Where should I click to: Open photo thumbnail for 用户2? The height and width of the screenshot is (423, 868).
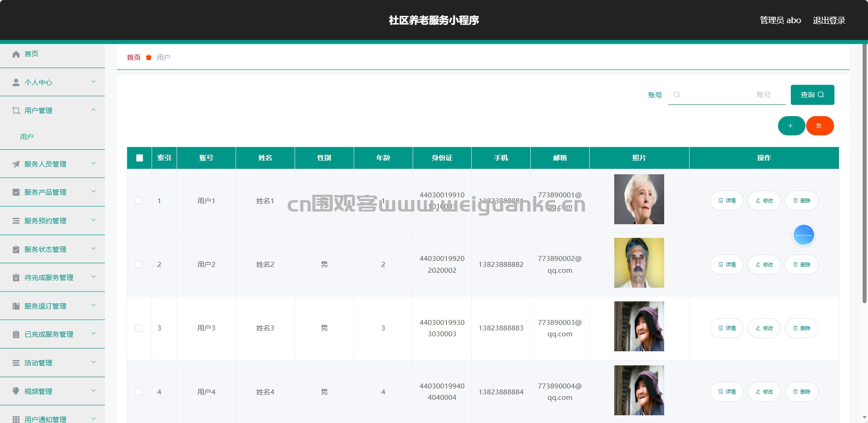pyautogui.click(x=639, y=263)
